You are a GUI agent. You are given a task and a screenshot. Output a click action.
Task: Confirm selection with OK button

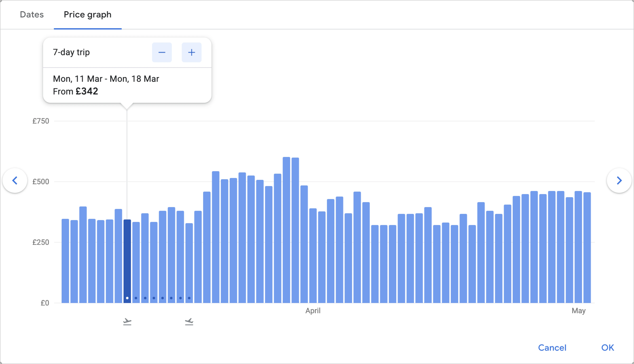click(x=608, y=348)
